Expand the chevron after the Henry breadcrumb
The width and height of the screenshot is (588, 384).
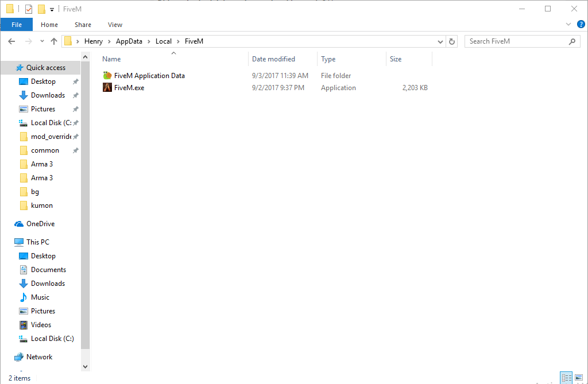110,42
